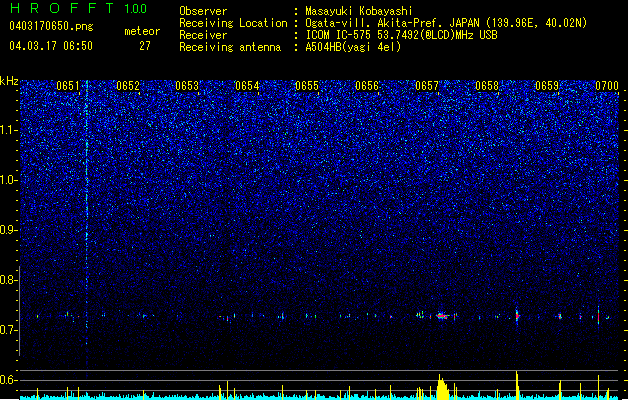Image resolution: width=629 pixels, height=400 pixels.
Task: Click the 0.8 kHz axis label
Action: click(8, 280)
